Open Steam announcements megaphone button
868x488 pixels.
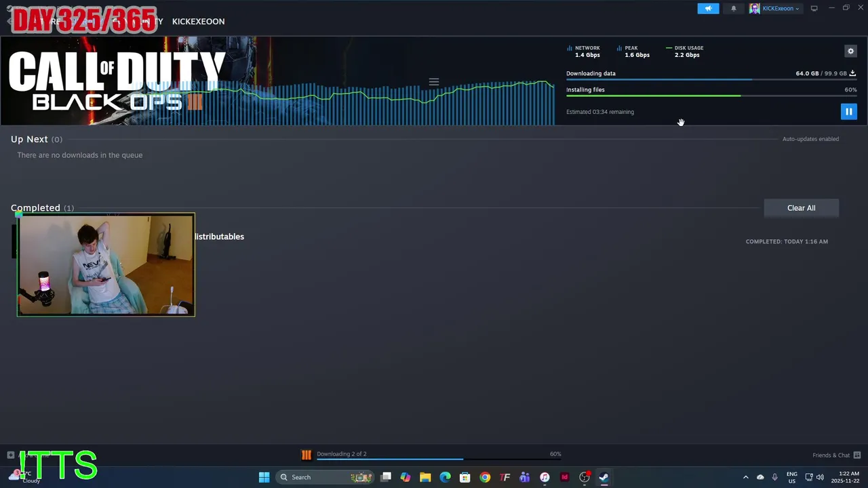(x=708, y=8)
